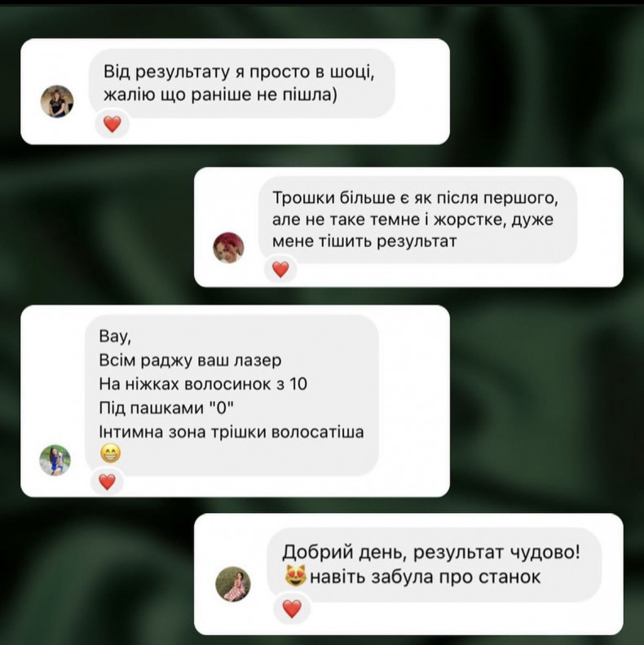Open red-haired reviewer's profile avatar
This screenshot has width=644, height=645.
228,248
